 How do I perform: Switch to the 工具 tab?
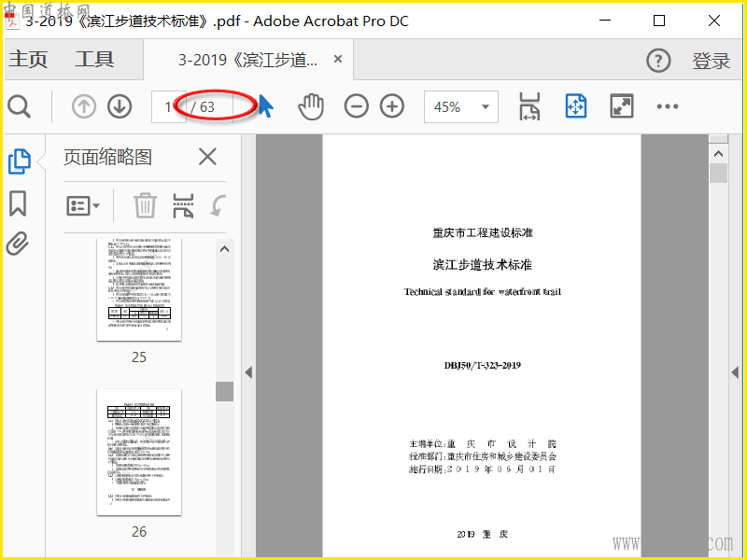(x=94, y=59)
